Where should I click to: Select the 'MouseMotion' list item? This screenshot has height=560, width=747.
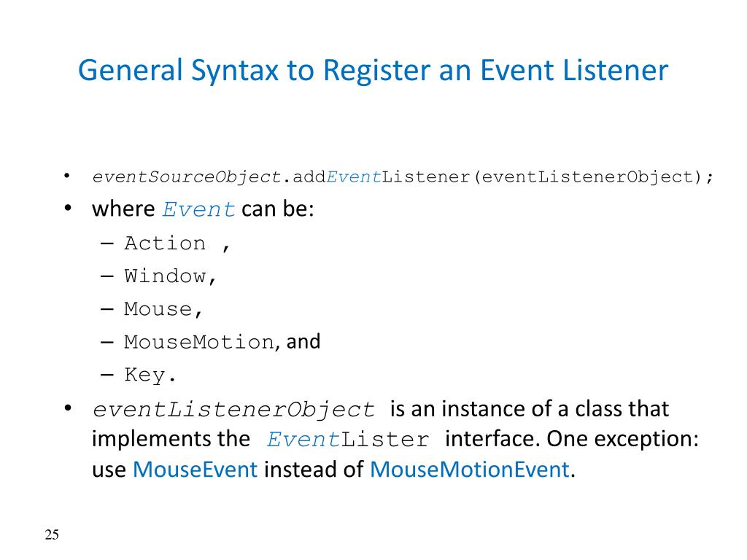(x=198, y=342)
